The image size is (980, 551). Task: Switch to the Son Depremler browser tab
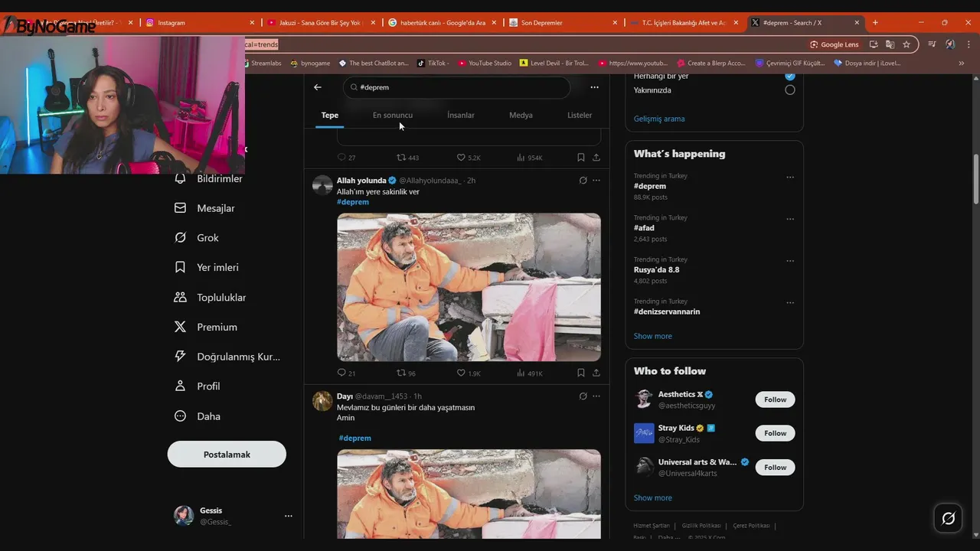point(563,23)
